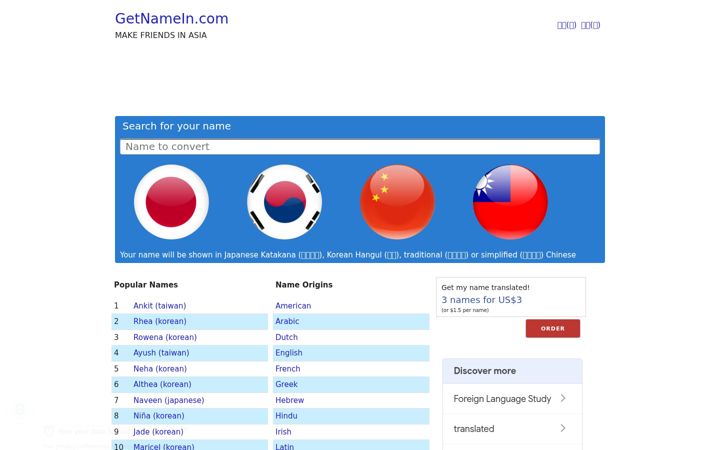Expand the Foreign Language Study chevron
The width and height of the screenshot is (720, 450).
pos(563,398)
